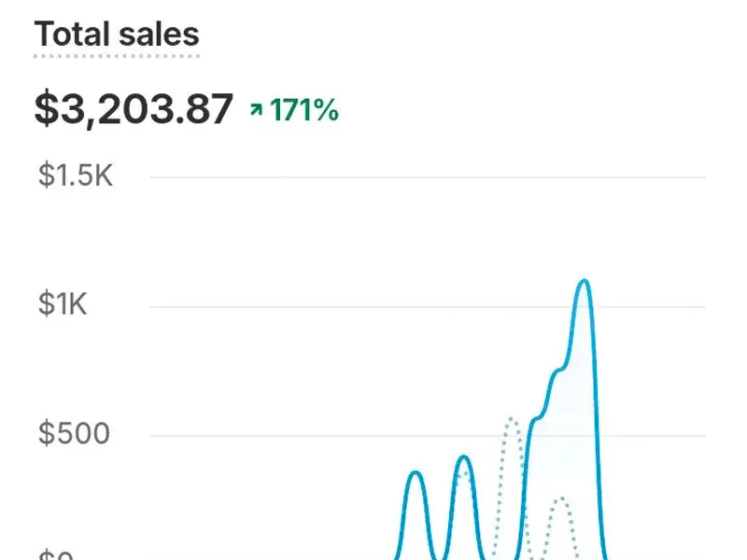Click the first solid-line peak on the chart
Viewport: 747px width, 560px height.
(416, 474)
